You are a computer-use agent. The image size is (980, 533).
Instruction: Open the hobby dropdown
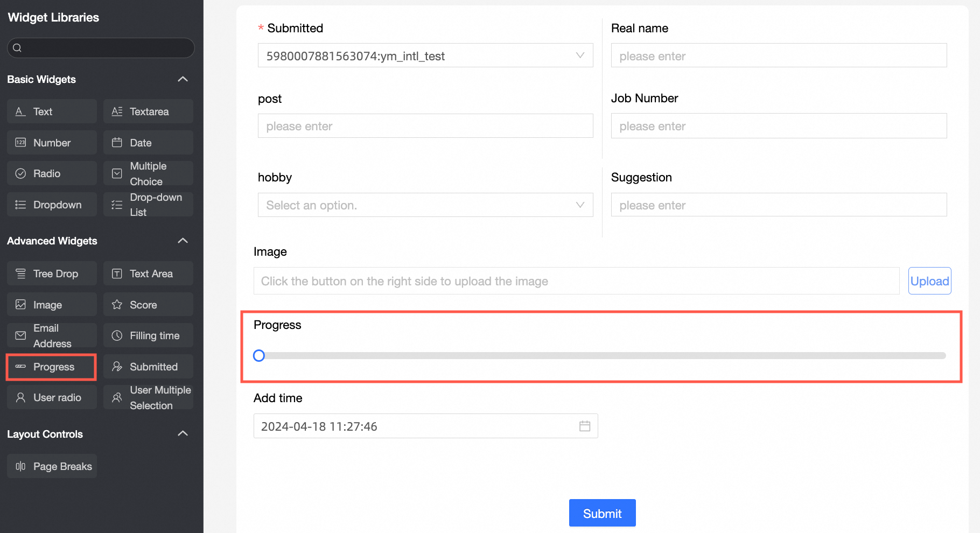[425, 205]
